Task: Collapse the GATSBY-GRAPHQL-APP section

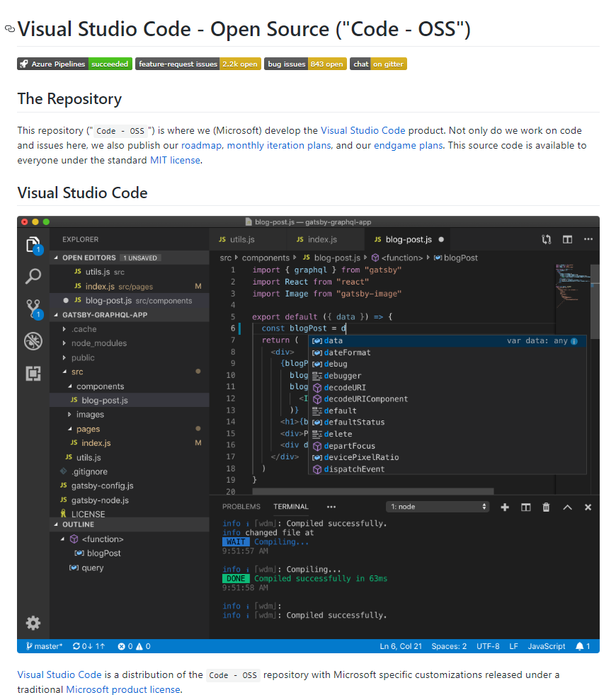Action: coord(57,315)
